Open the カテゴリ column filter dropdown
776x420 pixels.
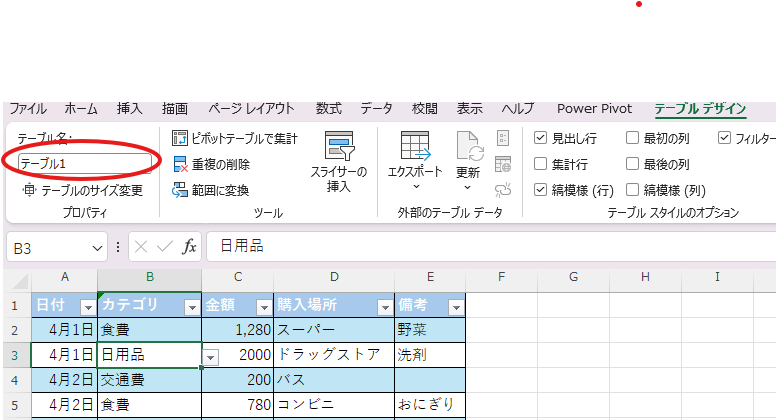pyautogui.click(x=191, y=307)
